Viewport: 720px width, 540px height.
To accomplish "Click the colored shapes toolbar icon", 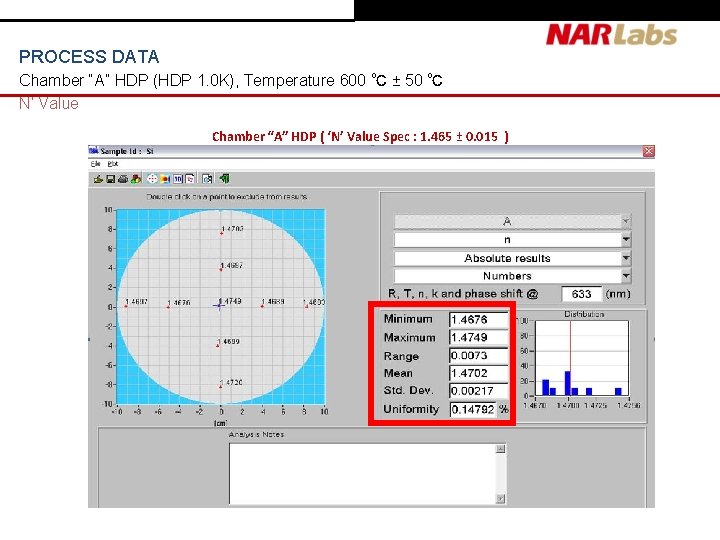I will tap(135, 179).
